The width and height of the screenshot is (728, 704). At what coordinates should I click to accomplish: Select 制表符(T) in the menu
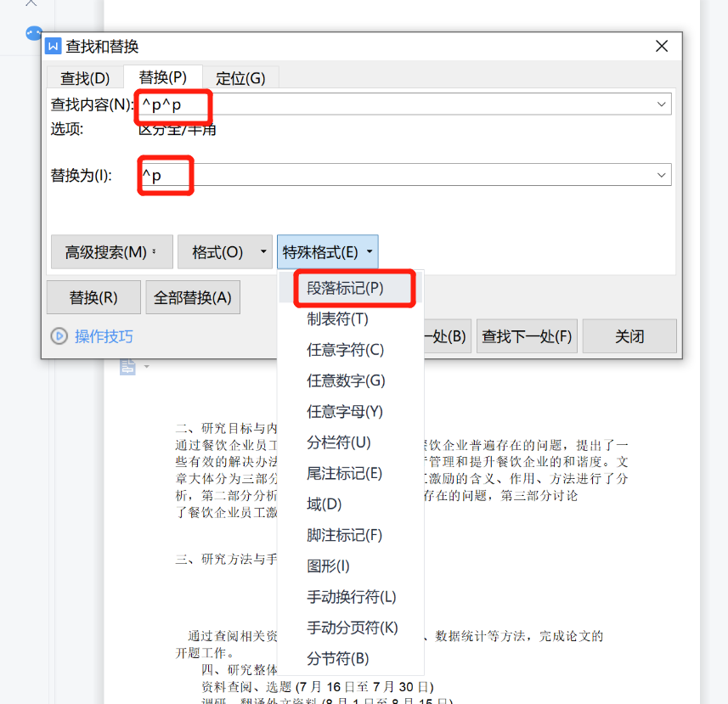337,319
